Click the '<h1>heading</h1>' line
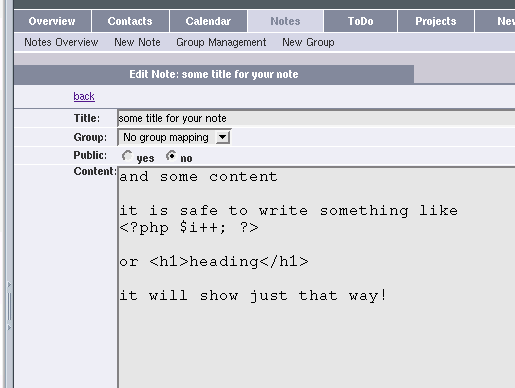Viewport: 515px width, 388px height. click(x=229, y=262)
